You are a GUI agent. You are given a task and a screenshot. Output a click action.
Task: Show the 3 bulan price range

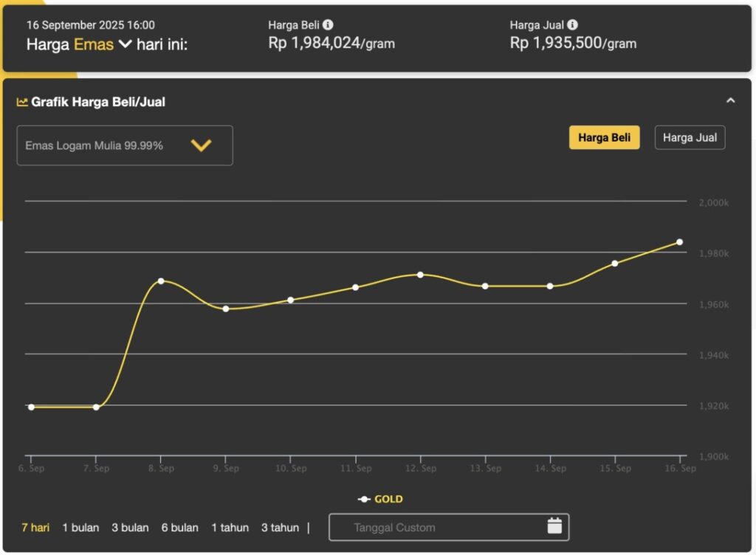pos(130,528)
